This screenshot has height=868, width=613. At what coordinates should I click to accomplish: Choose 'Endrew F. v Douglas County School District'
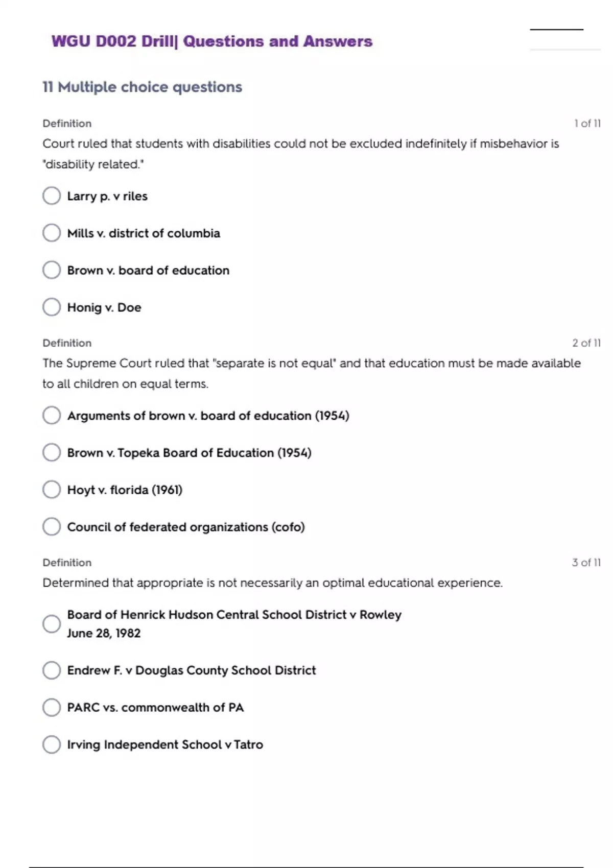coord(52,670)
